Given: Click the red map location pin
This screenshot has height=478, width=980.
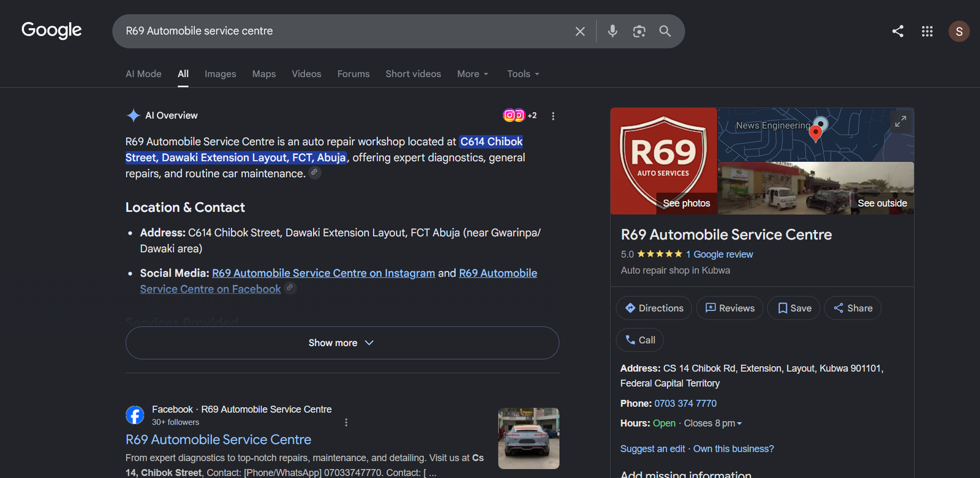Looking at the screenshot, I should [815, 134].
